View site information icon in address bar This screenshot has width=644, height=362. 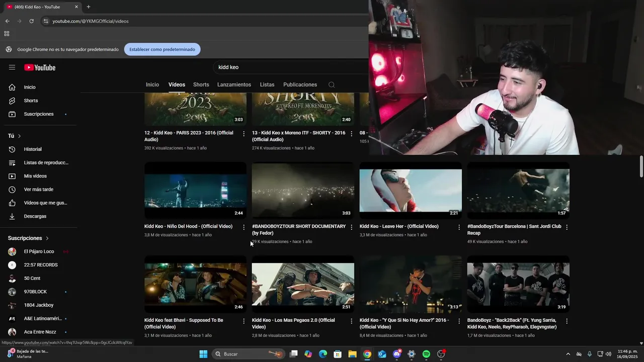tap(46, 21)
